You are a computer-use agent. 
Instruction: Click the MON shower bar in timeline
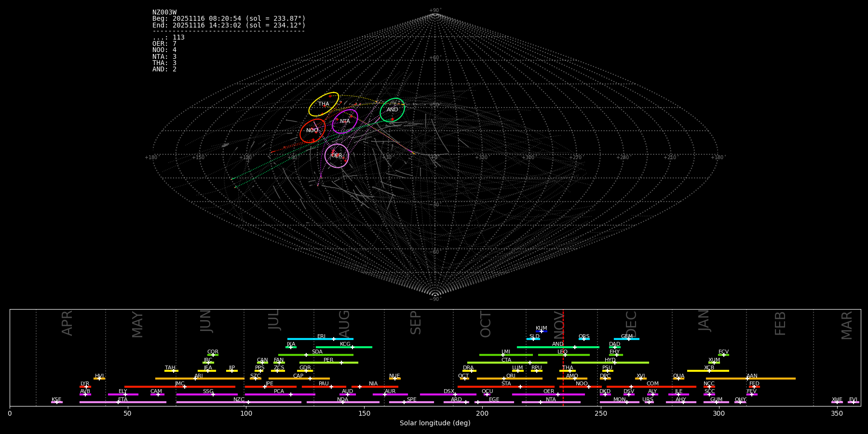620,402
